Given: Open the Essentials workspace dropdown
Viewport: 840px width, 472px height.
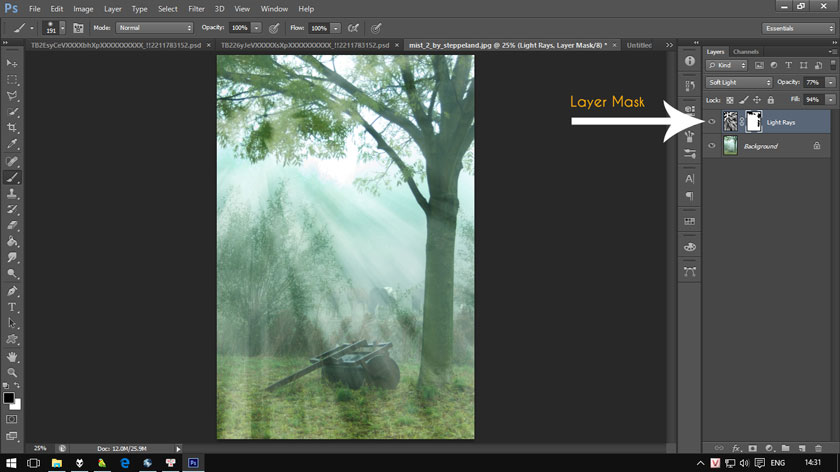Looking at the screenshot, I should point(798,28).
